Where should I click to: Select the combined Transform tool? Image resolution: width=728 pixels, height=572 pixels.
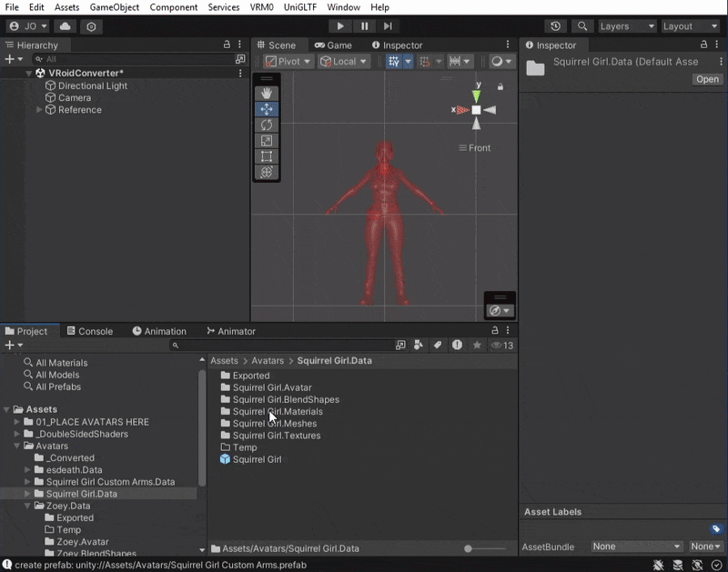[x=267, y=172]
